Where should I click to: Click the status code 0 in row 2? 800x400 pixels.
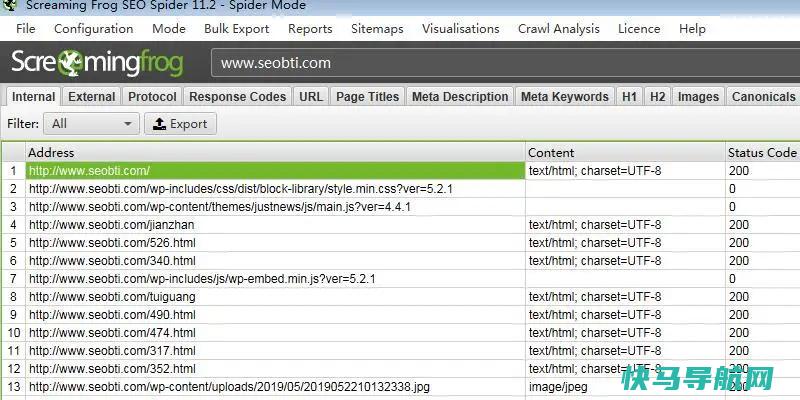732,189
